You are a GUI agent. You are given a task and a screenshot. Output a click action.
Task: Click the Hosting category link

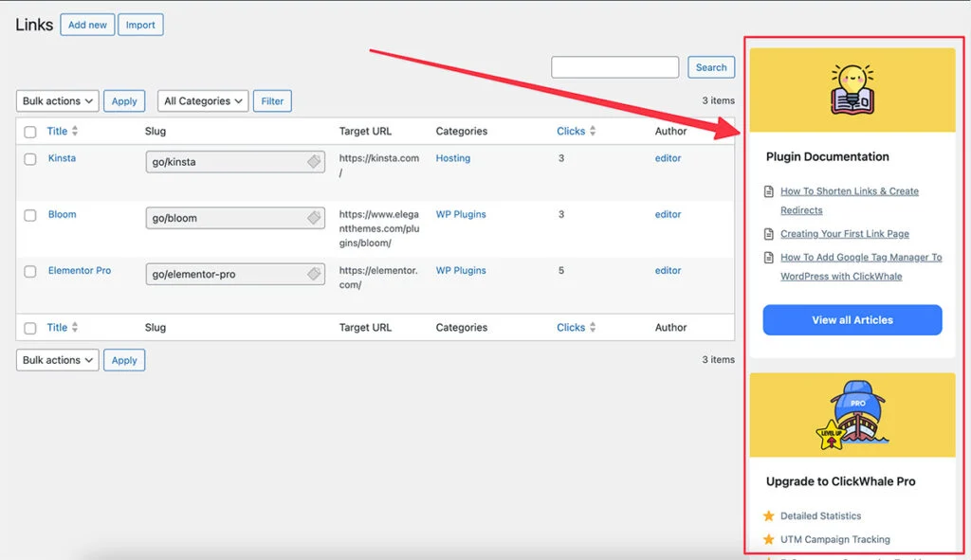[452, 158]
